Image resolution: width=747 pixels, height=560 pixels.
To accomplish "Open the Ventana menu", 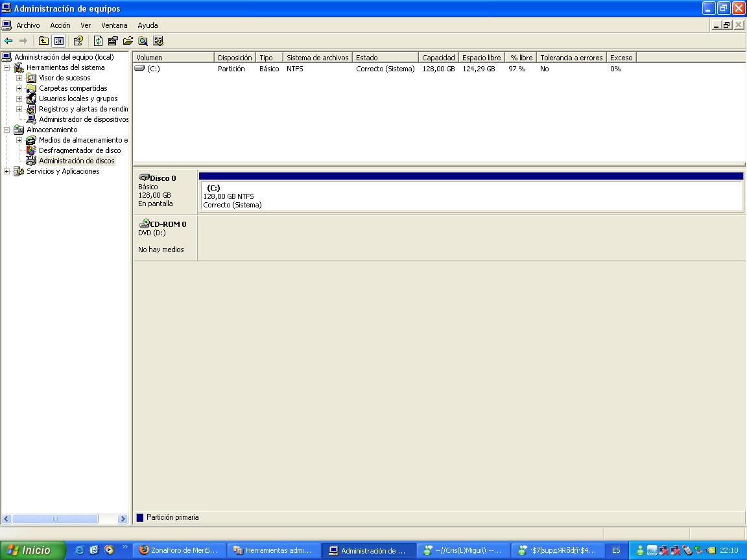I will click(x=114, y=25).
